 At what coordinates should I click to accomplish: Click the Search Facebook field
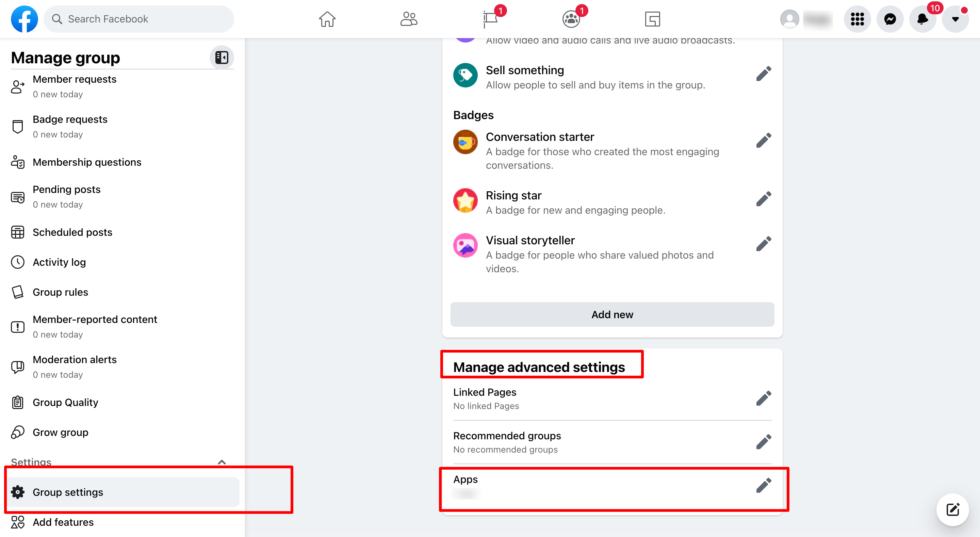139,19
